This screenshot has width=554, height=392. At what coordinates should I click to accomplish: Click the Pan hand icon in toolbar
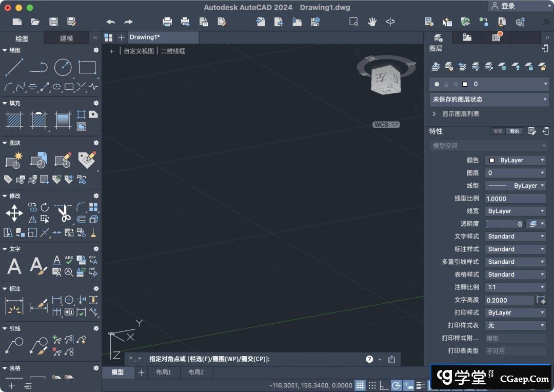click(x=372, y=22)
